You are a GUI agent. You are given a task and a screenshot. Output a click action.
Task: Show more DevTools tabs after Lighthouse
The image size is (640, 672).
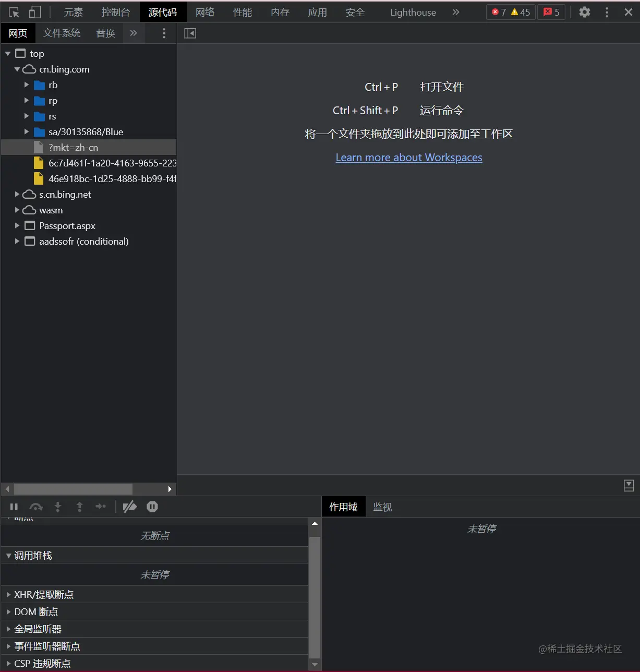(456, 12)
